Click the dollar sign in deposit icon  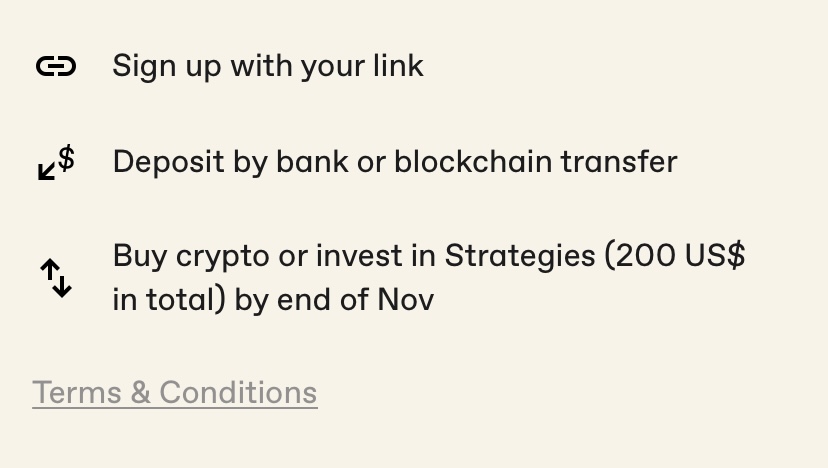tap(66, 157)
